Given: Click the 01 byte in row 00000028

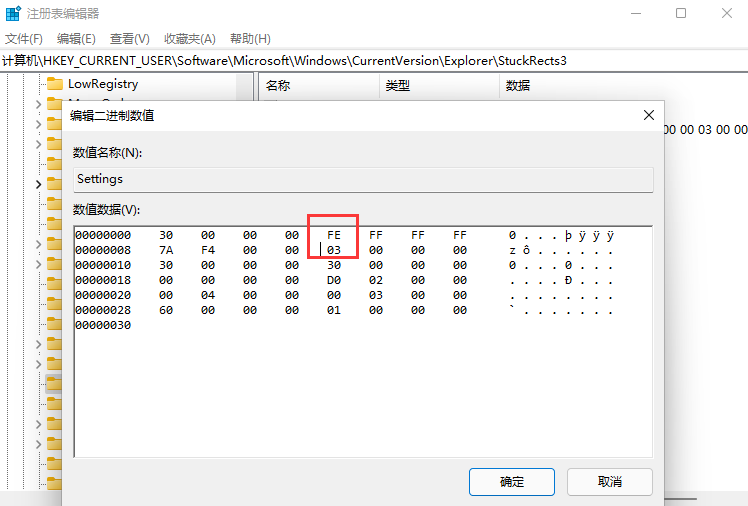Looking at the screenshot, I should 334,310.
